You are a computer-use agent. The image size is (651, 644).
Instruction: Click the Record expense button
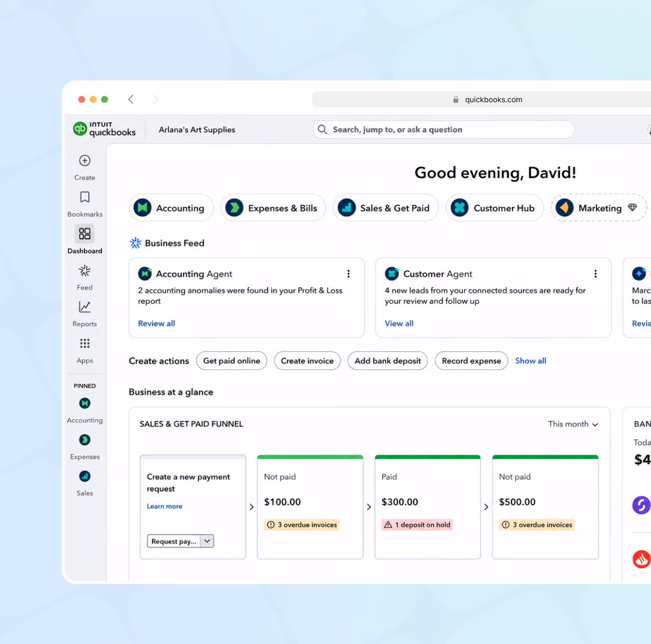click(x=471, y=361)
